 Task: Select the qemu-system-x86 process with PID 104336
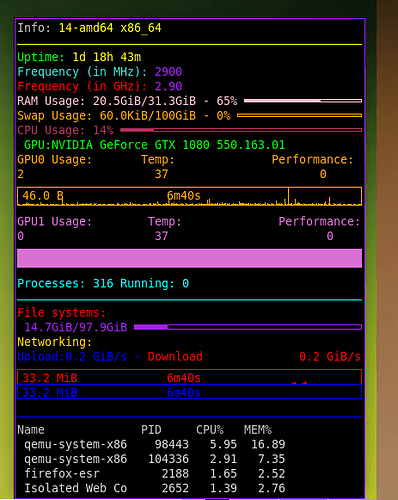[x=155, y=459]
